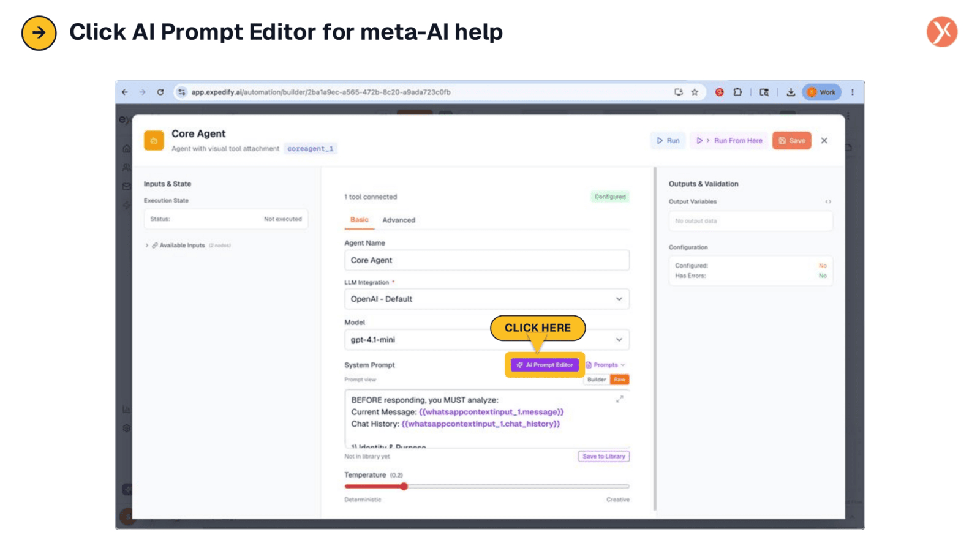Toggle Output Variables code view icon
Image resolution: width=980 pixels, height=551 pixels.
(828, 201)
